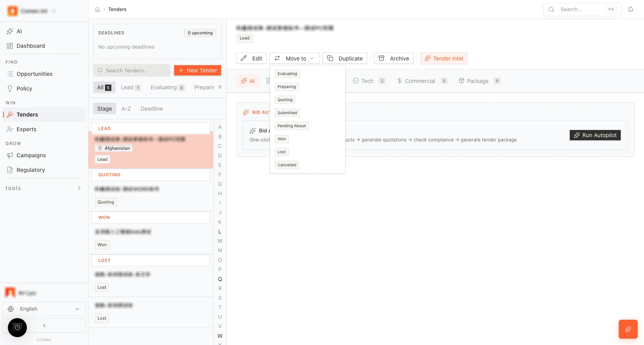Click Run Autopilot
This screenshot has width=644, height=345.
coord(595,135)
